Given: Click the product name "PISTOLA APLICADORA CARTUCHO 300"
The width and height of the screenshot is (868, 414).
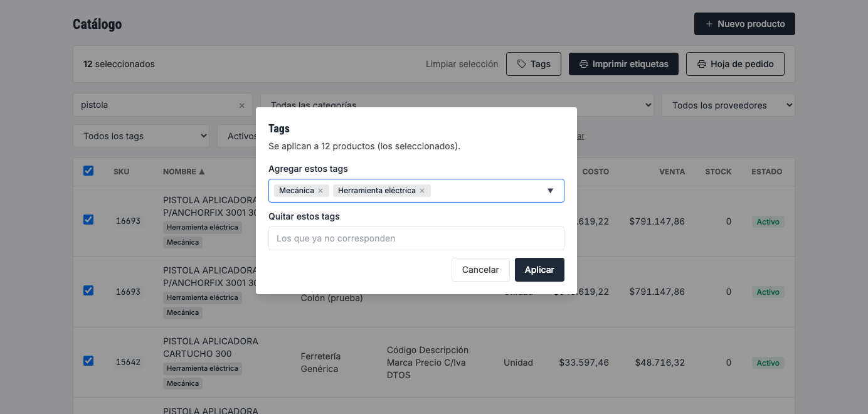Looking at the screenshot, I should click(211, 348).
